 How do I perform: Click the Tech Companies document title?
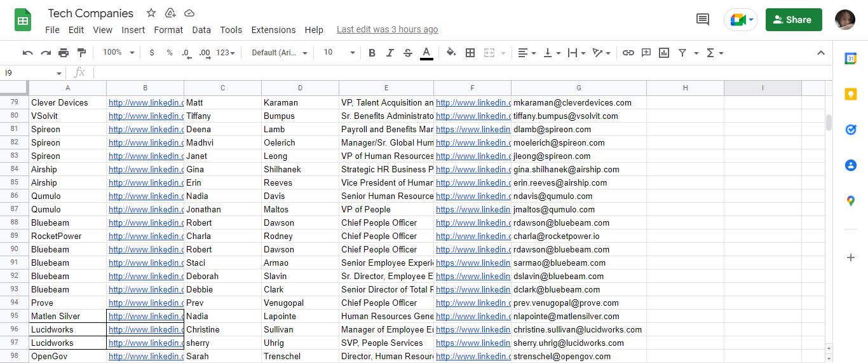pos(91,13)
